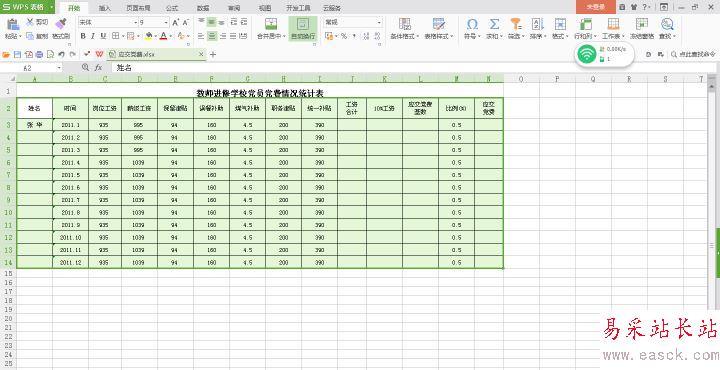The image size is (720, 370).
Task: Click the Cut (剪切) scissors icon
Action: point(30,22)
